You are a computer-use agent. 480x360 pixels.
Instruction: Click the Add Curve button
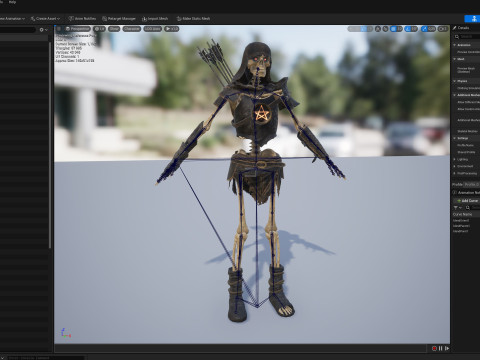click(467, 201)
